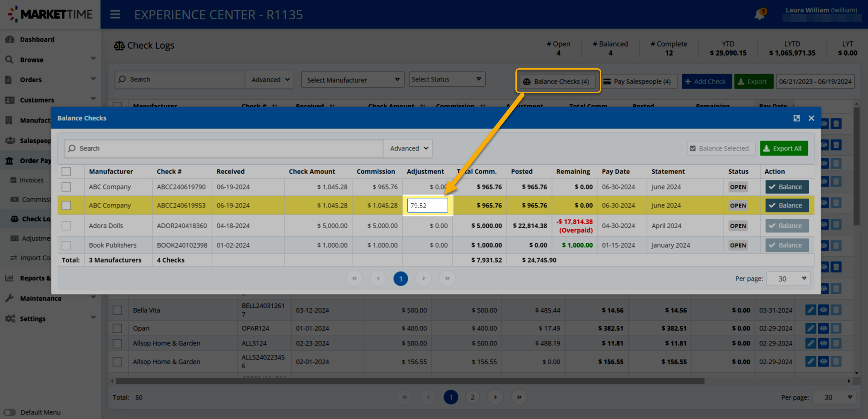Click the Order Pay bank icon
Screen dimensions: 868x419
9,160
